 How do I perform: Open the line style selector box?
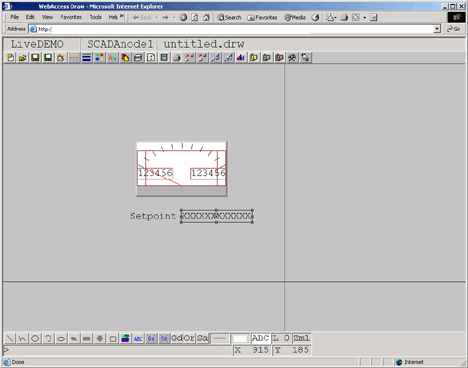pos(220,339)
